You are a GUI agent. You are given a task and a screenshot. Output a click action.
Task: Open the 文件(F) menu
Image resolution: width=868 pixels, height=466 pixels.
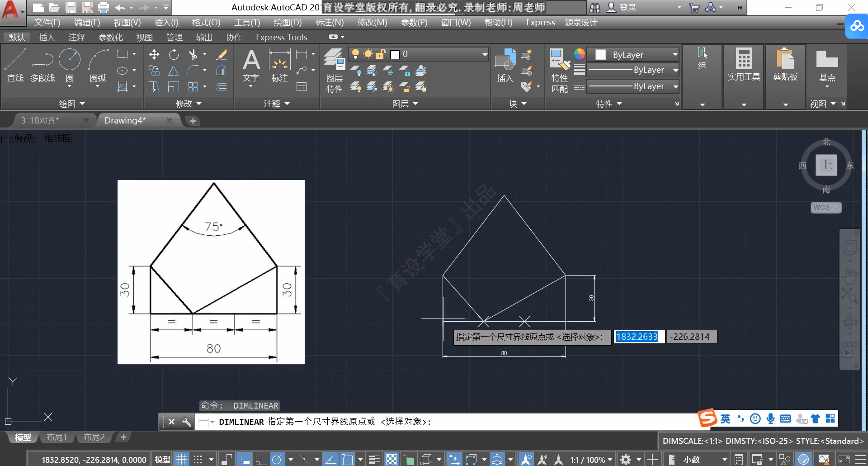pyautogui.click(x=47, y=22)
